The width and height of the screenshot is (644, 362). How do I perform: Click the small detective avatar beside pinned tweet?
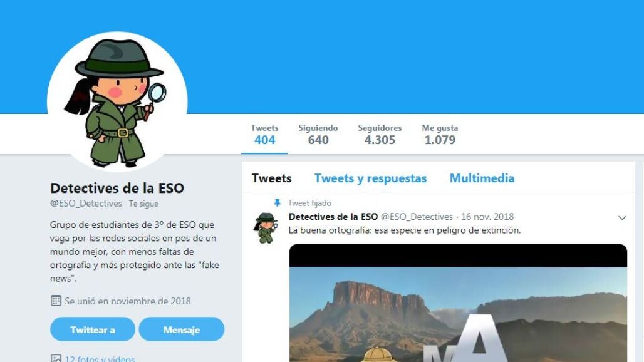pyautogui.click(x=266, y=228)
